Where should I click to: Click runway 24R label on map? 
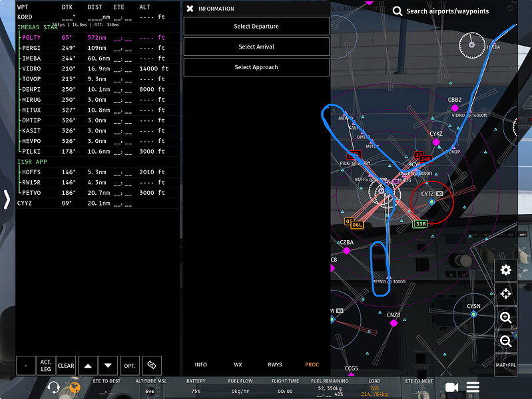[425, 159]
